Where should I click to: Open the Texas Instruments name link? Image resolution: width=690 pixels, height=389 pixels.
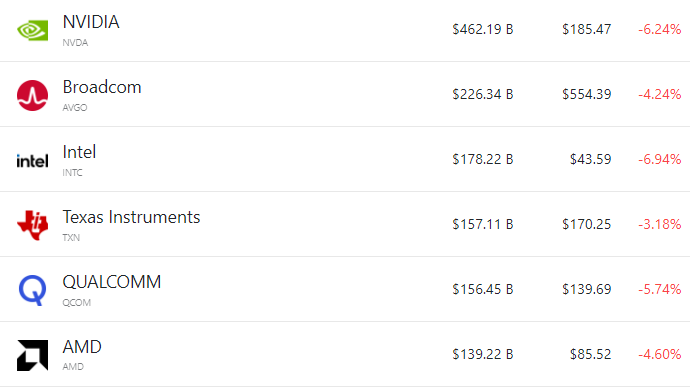(131, 217)
